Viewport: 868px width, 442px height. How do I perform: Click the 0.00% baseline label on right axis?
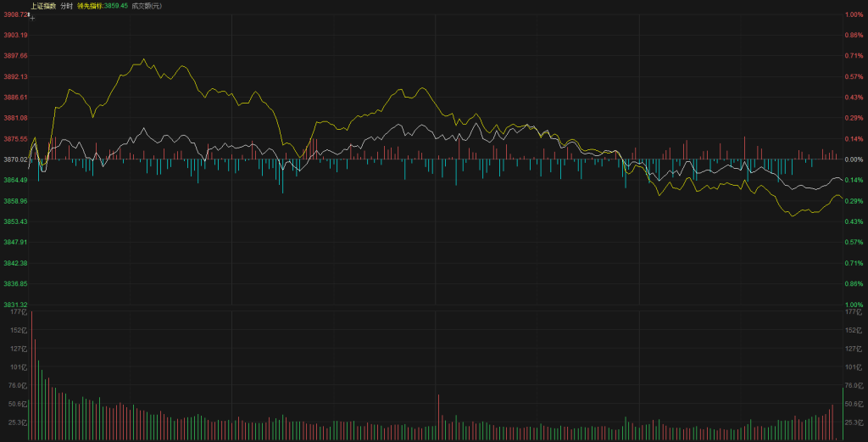point(853,159)
